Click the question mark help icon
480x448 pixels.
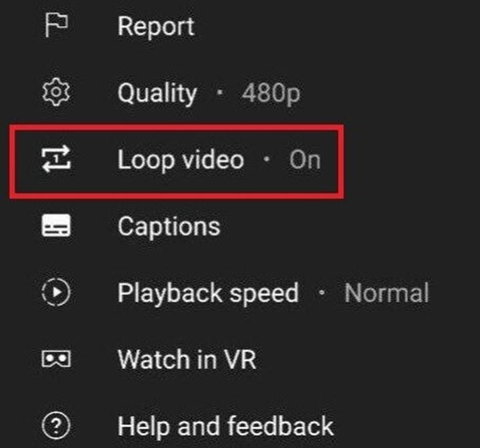55,425
